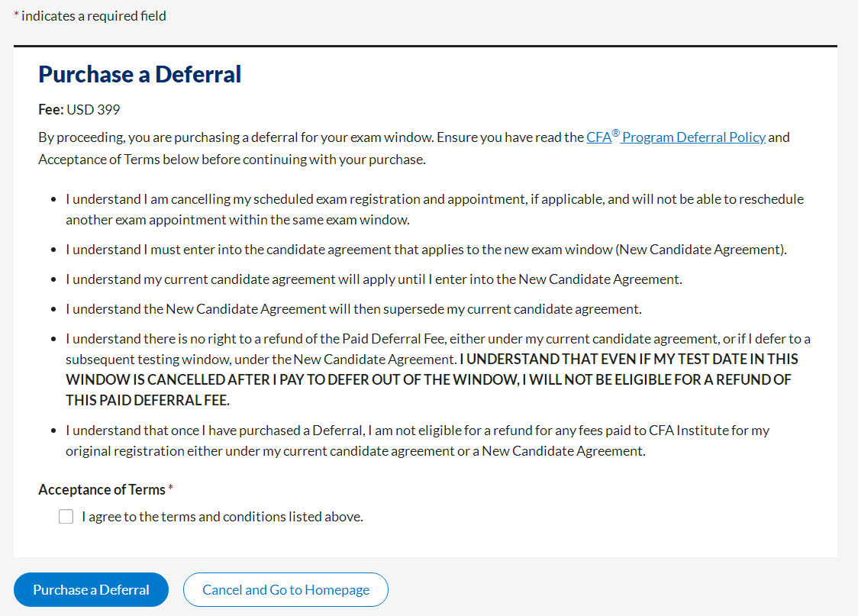Click the red asterisk before 'indicates a required field'
Screen dimensions: 858x616
point(17,15)
